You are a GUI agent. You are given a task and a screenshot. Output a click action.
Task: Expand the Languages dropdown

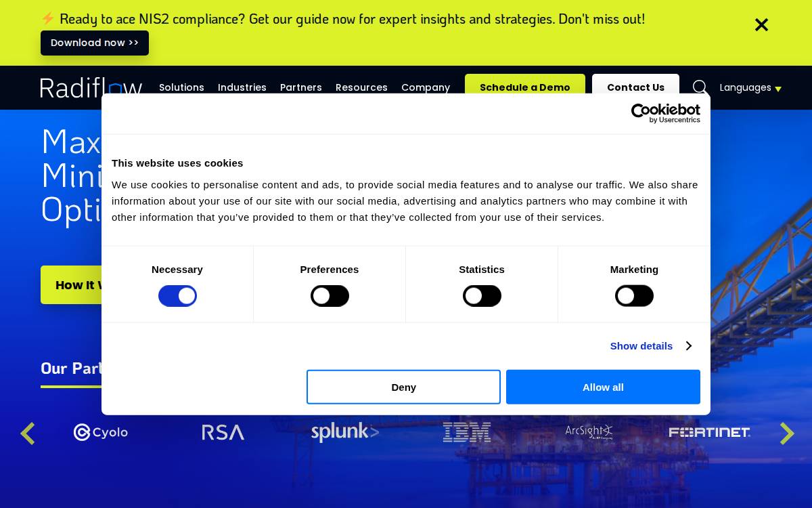click(x=750, y=87)
